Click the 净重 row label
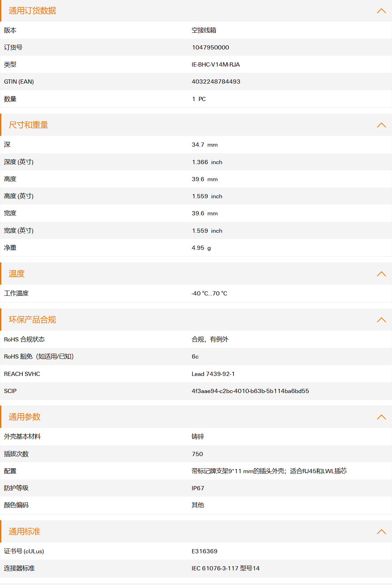Screen dimensions: 392x585 click(x=10, y=248)
